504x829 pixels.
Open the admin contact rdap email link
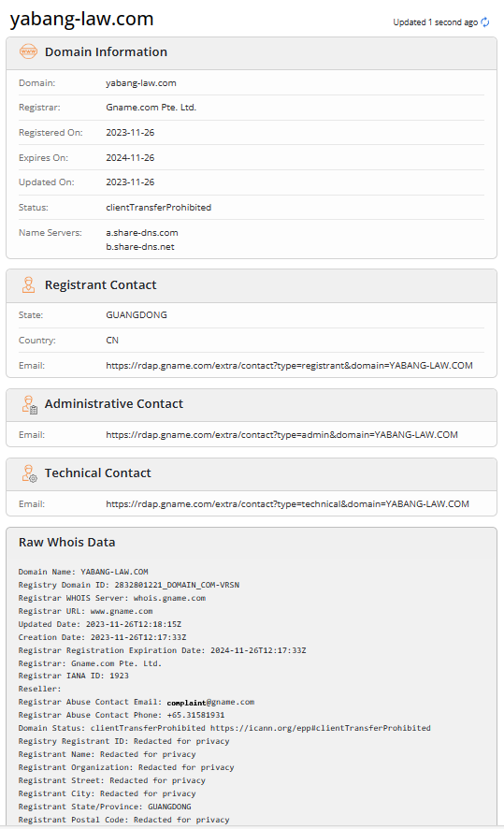pos(281,434)
